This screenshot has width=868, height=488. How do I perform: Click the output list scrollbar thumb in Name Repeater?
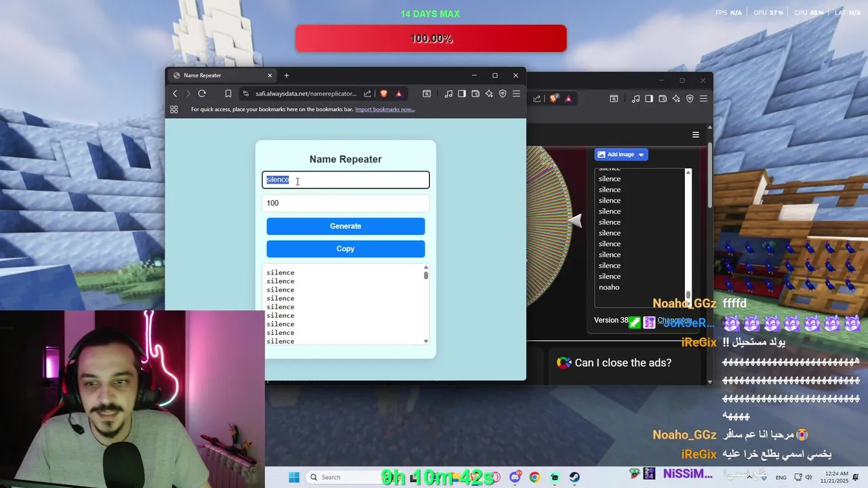coord(426,274)
